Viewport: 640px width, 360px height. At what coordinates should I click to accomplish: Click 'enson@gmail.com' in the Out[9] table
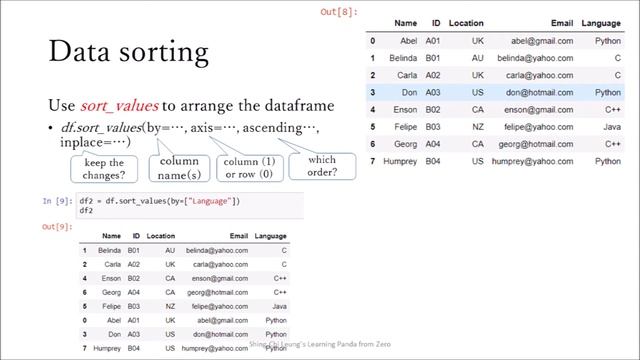coord(220,278)
